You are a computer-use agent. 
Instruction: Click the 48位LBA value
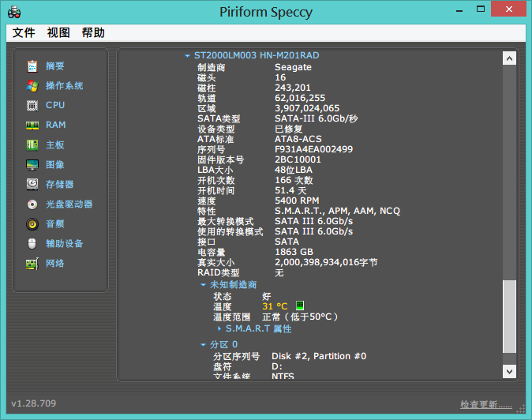(294, 170)
